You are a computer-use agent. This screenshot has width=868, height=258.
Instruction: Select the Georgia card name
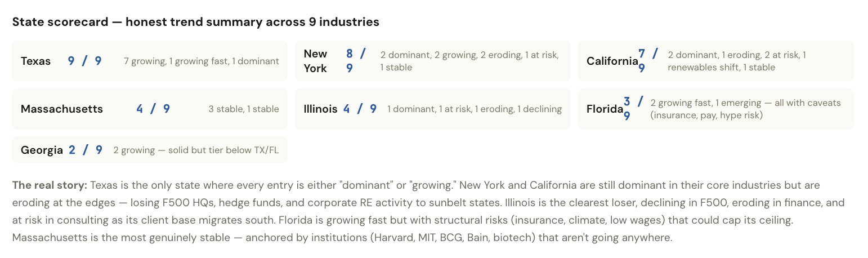pyautogui.click(x=42, y=150)
